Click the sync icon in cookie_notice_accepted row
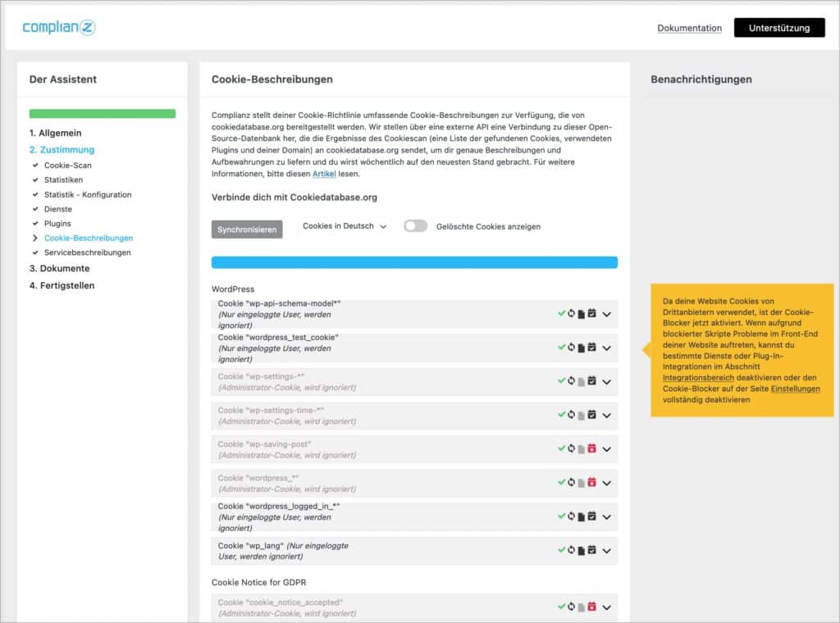 pyautogui.click(x=571, y=607)
